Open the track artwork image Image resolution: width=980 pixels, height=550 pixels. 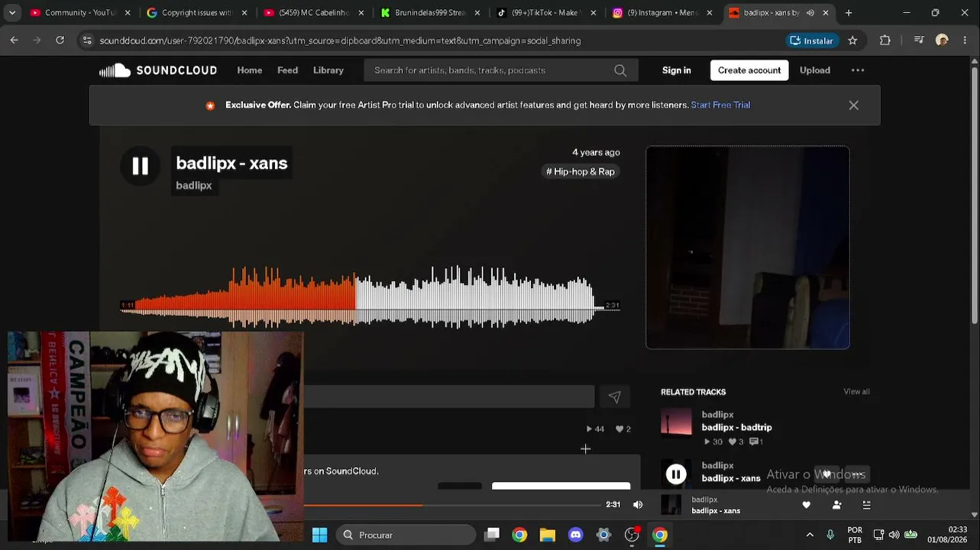(748, 247)
